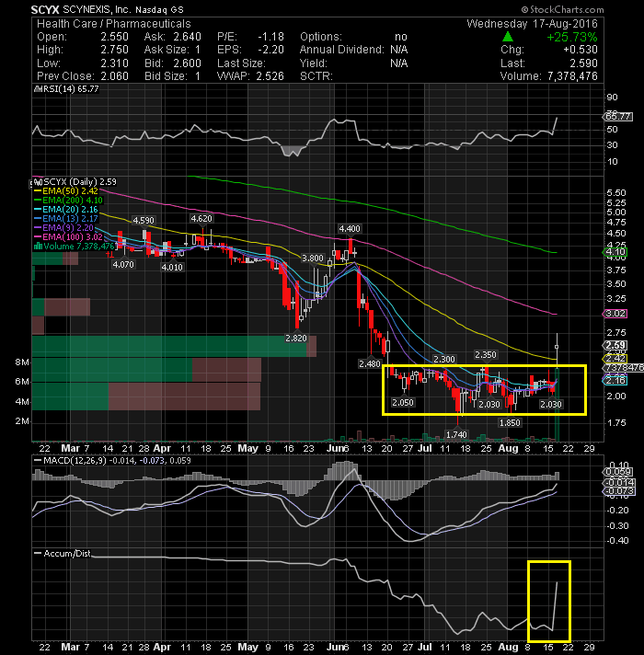Click the -0.073 MACD signal tag

pos(619,491)
